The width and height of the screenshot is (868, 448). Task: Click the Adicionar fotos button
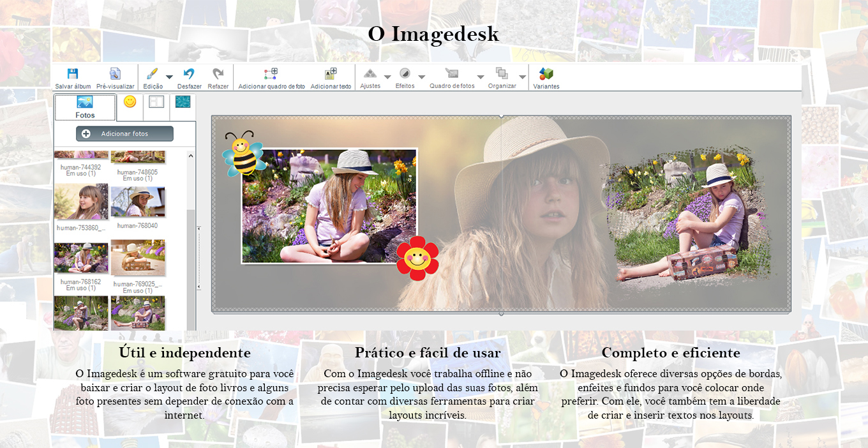(124, 133)
